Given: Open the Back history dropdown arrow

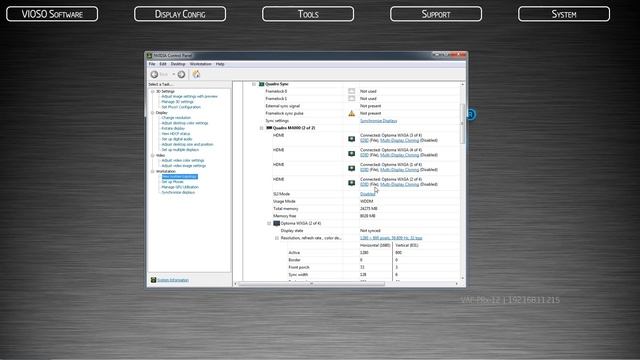Looking at the screenshot, I should point(173,74).
